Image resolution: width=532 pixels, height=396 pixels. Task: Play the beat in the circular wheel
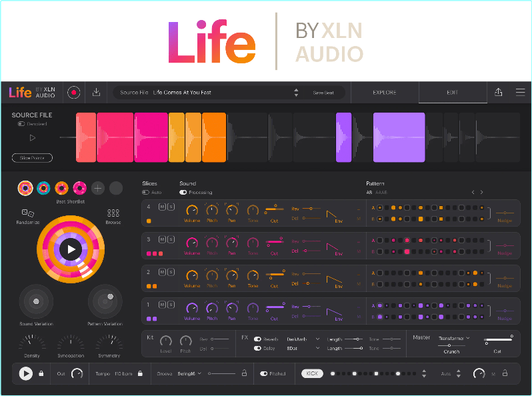(x=71, y=249)
